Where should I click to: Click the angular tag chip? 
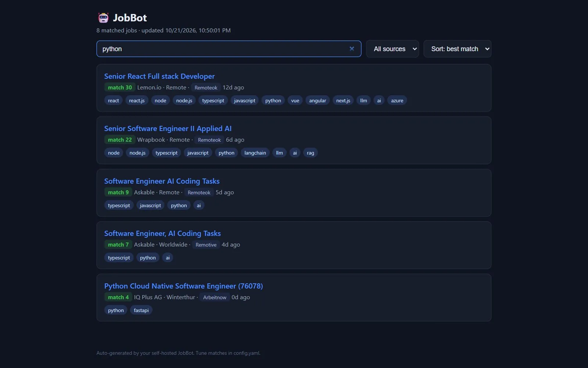(x=318, y=100)
